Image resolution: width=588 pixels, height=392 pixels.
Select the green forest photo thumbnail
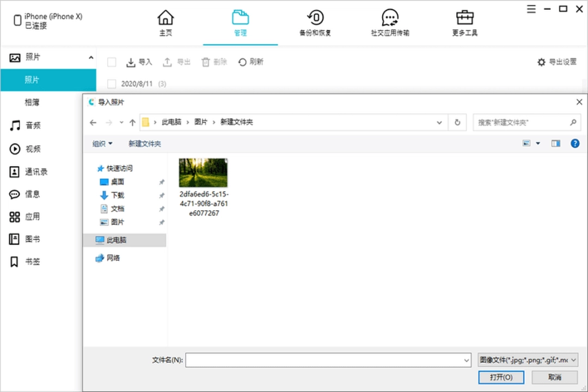[x=203, y=171]
